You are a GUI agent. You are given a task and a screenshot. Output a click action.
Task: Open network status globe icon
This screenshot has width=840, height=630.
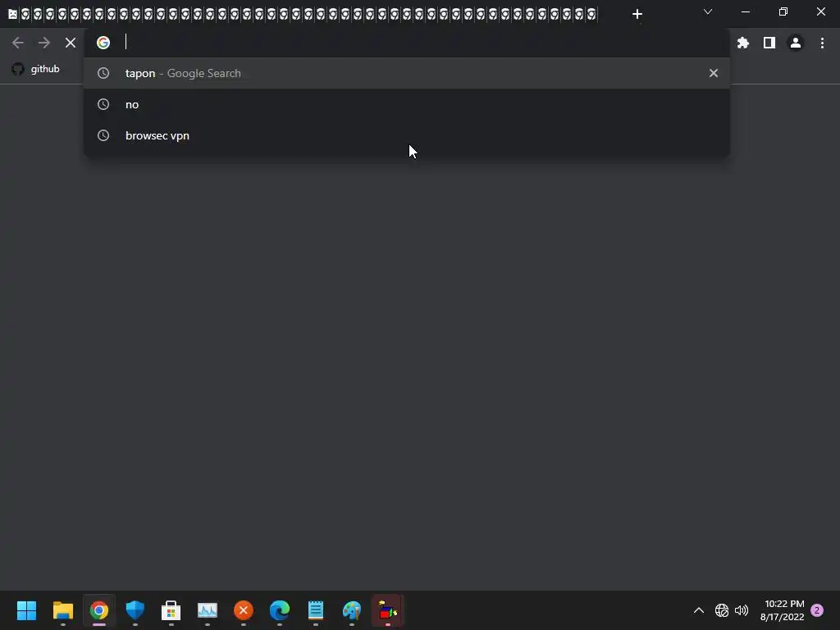click(x=722, y=610)
